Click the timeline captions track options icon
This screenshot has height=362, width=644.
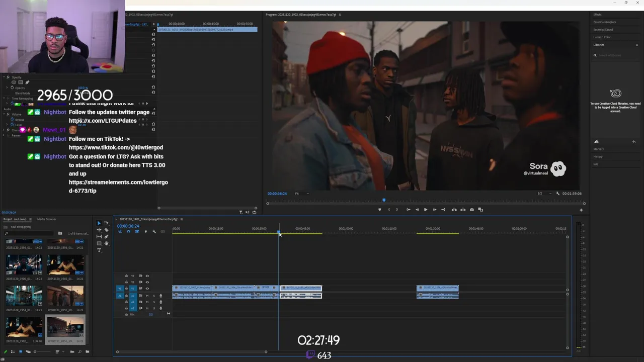coord(163,231)
